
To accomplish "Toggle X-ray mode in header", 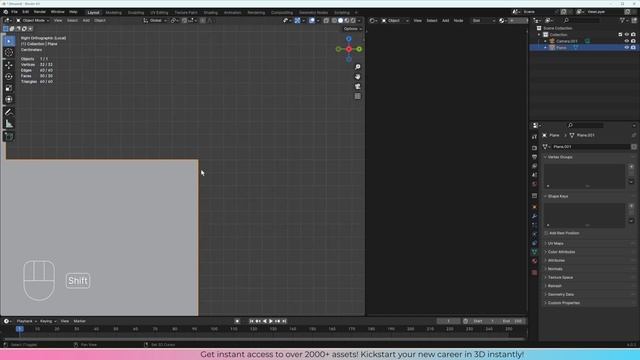I will pyautogui.click(x=326, y=20).
